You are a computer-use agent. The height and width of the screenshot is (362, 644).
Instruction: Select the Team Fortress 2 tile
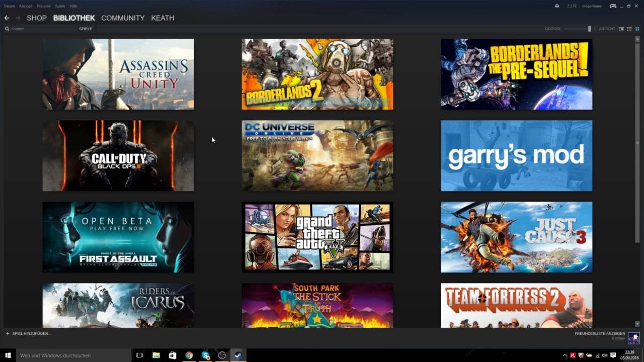pos(517,306)
